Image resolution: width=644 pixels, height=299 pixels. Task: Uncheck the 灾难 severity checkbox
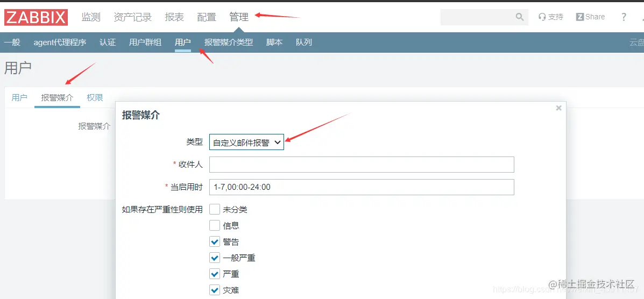pyautogui.click(x=215, y=290)
